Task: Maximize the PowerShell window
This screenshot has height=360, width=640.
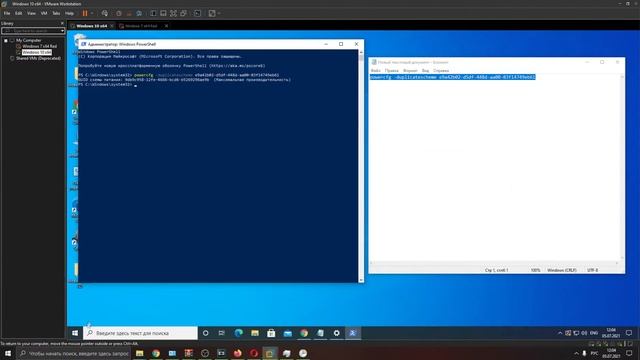Action: [341, 44]
